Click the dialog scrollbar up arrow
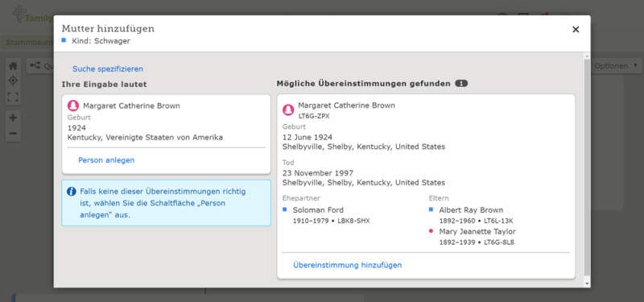Screen dimensions: 644x302 point(587,56)
